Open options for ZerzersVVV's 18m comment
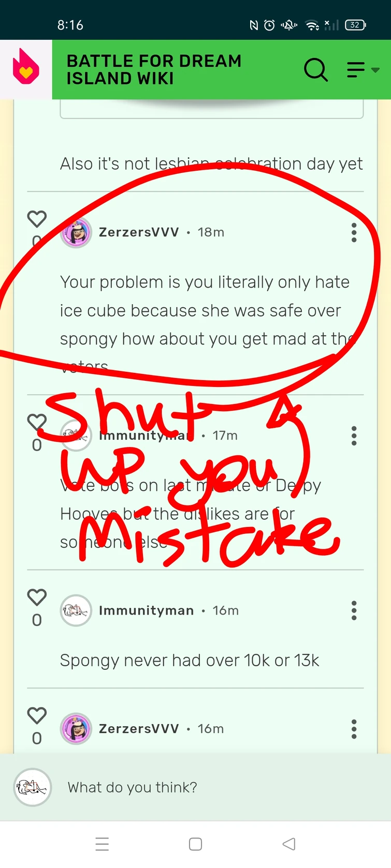Viewport: 391px width, 868px height. click(354, 233)
